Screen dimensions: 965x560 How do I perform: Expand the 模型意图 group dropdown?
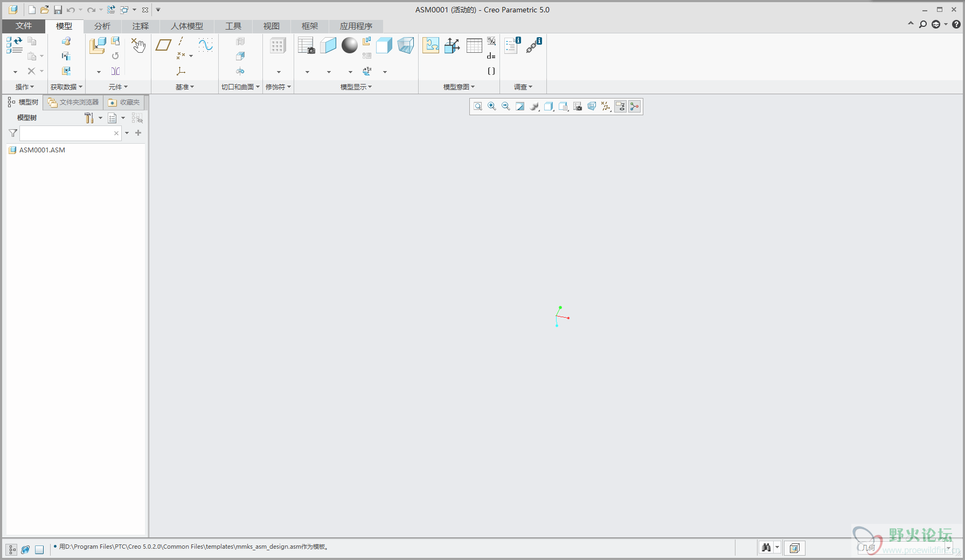pyautogui.click(x=459, y=87)
